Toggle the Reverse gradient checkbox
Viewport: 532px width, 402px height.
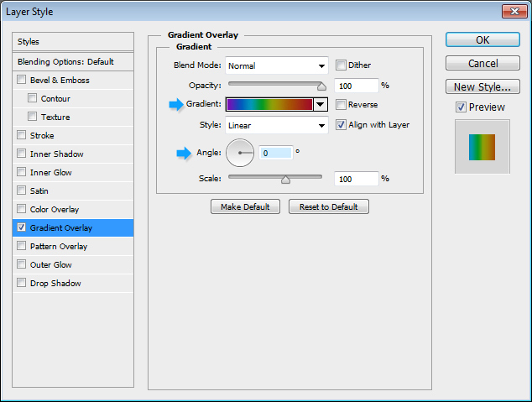pyautogui.click(x=341, y=105)
